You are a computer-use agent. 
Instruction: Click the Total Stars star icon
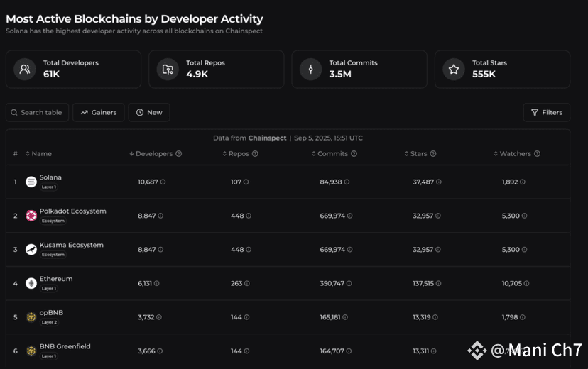pos(454,70)
